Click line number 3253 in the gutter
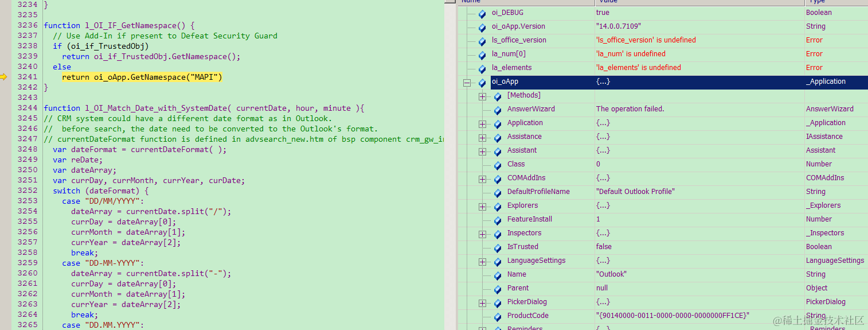This screenshot has width=868, height=330. point(28,201)
